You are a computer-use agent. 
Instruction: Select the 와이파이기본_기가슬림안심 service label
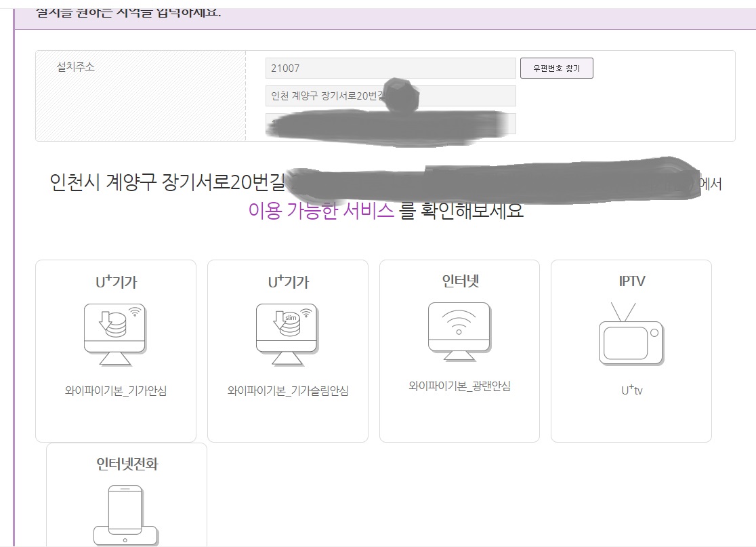click(x=287, y=391)
